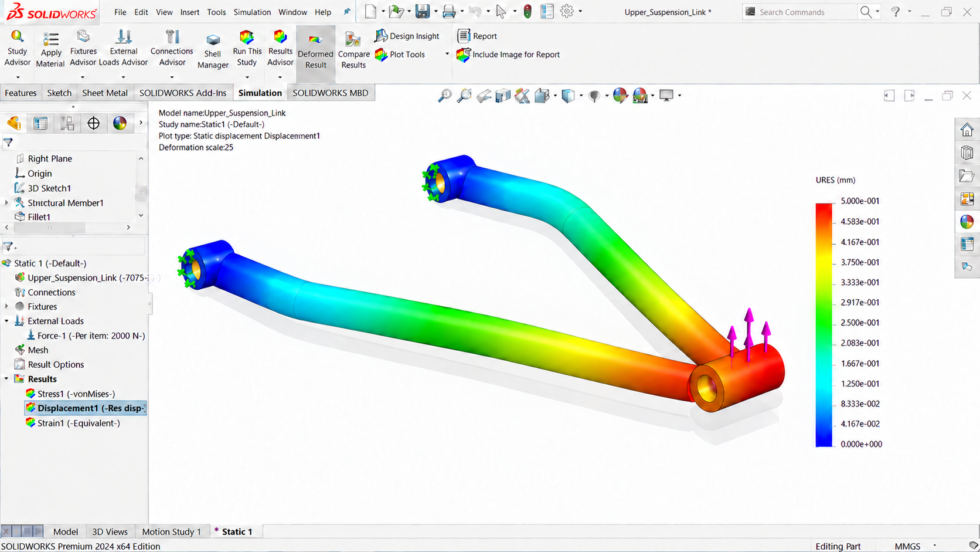Open the Shell Manager

213,50
